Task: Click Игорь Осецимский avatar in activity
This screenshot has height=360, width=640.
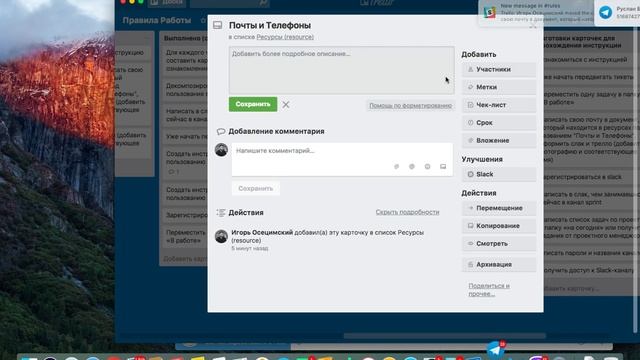Action: [x=221, y=236]
